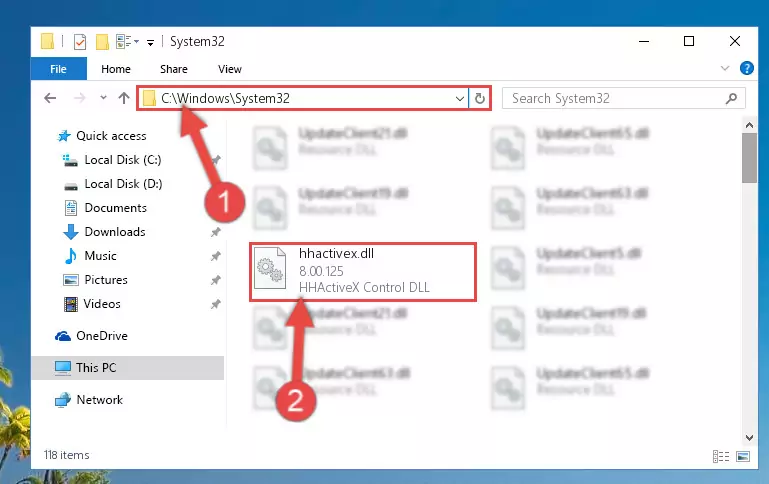Open the Music folder in the sidebar

pos(101,256)
